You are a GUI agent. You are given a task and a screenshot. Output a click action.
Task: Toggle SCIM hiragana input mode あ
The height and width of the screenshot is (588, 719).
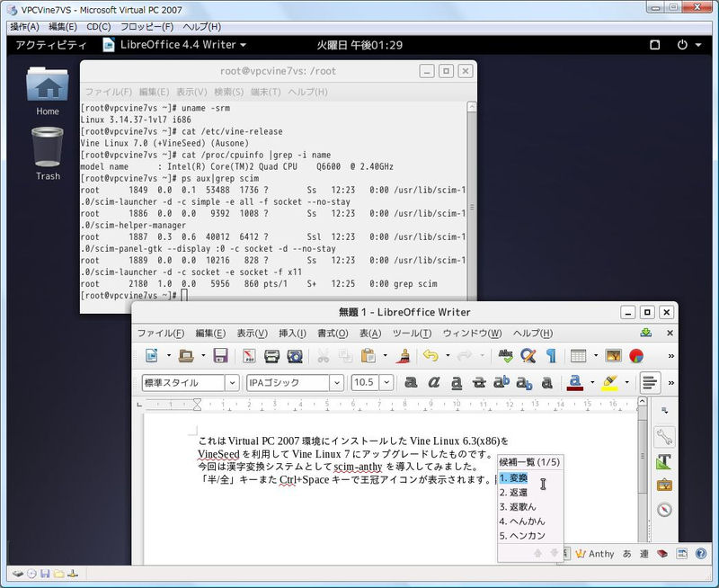626,554
